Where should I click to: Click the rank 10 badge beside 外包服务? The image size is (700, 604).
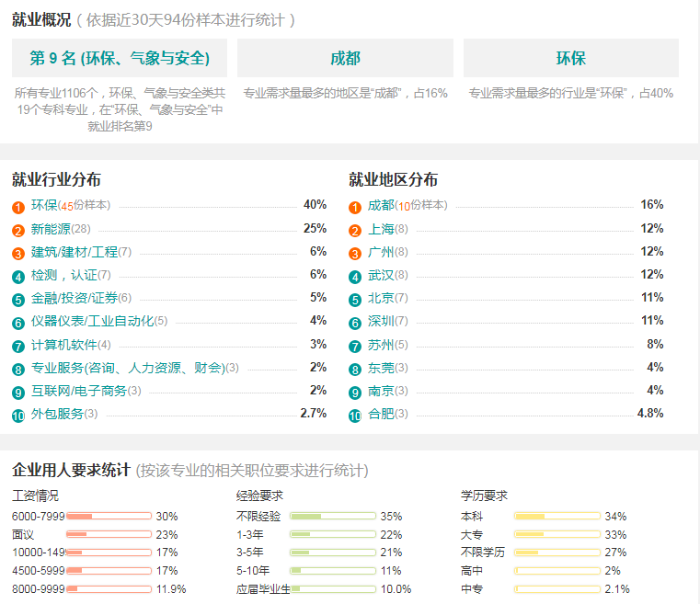point(17,416)
